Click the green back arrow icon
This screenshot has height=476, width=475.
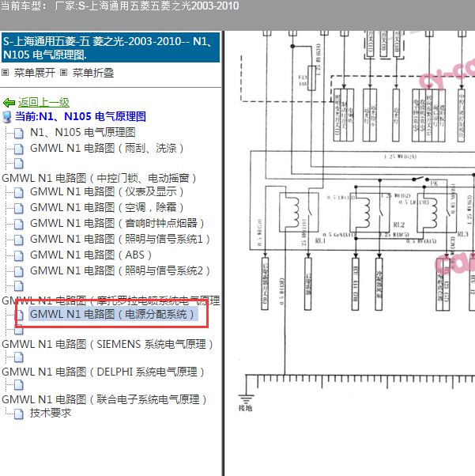click(9, 103)
